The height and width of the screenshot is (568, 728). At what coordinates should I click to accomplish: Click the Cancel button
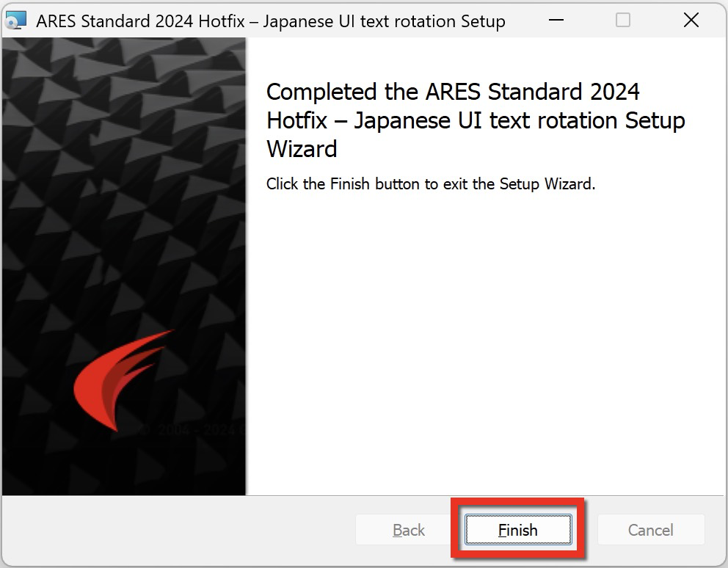coord(650,529)
